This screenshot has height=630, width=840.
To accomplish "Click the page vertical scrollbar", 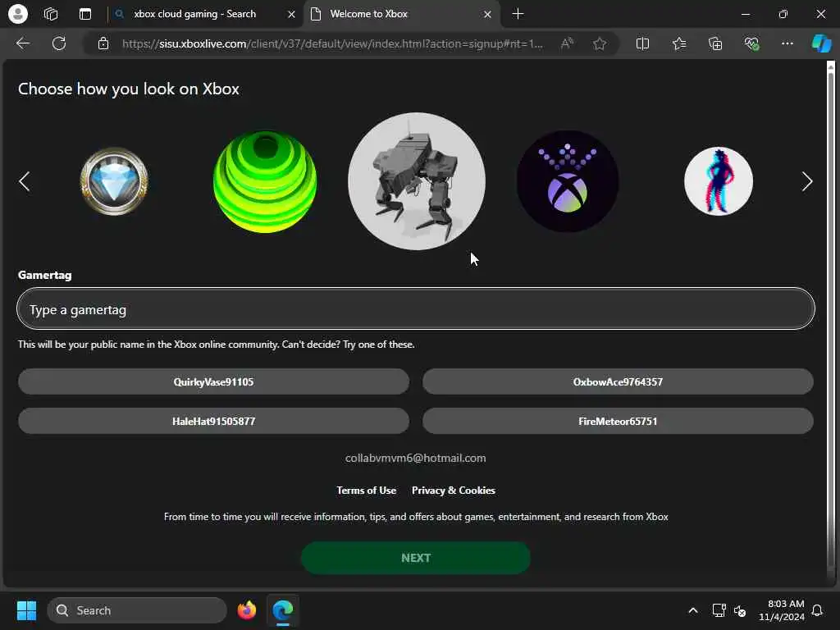I will point(831,322).
